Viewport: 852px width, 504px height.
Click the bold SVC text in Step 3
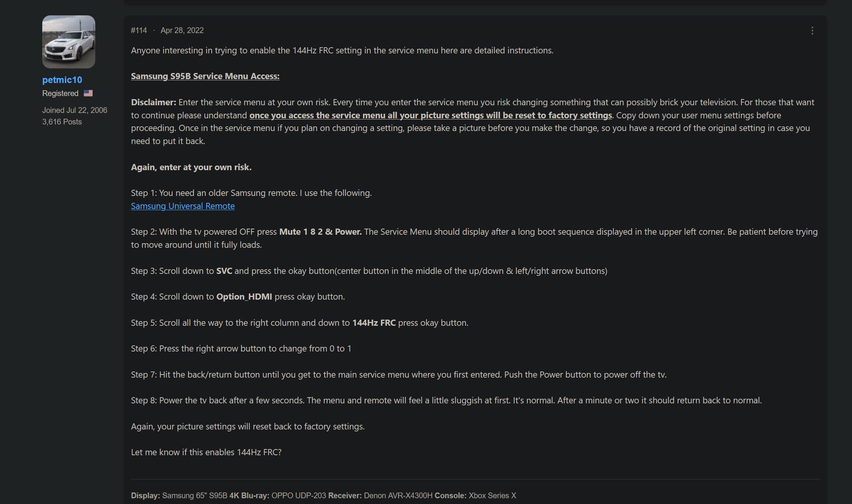click(224, 271)
